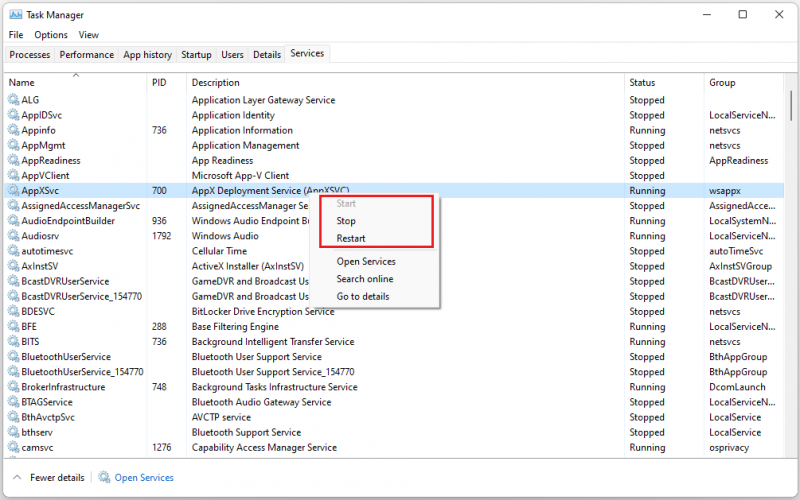Click Capability Access Manager Service description
Viewport: 800px width, 500px height.
pyautogui.click(x=264, y=447)
